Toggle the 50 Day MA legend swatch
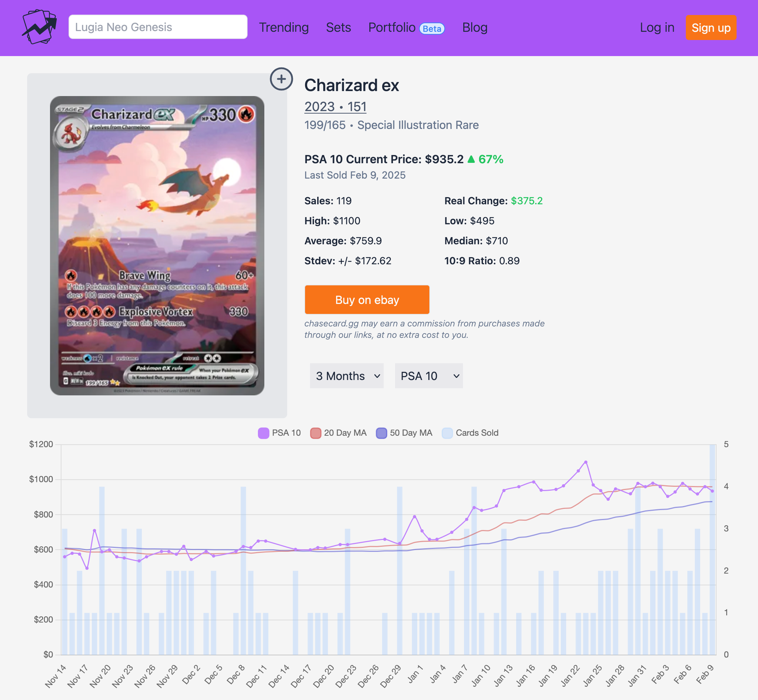The image size is (758, 700). point(381,433)
